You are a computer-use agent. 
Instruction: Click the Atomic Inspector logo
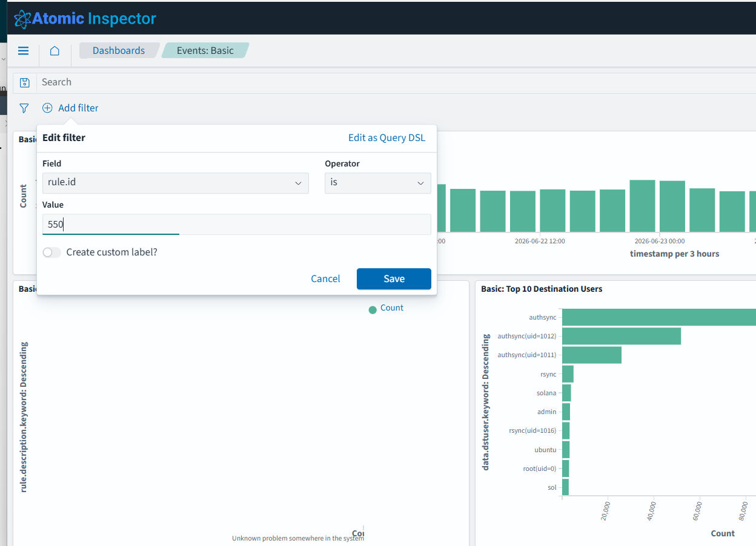coord(85,18)
